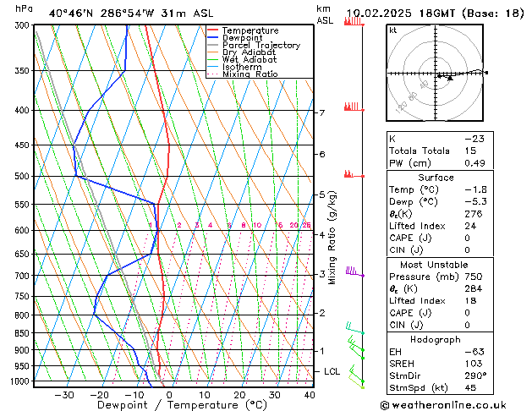The width and height of the screenshot is (532, 411).
Task: Click the "km ASL" altitude axis label
Action: 325,14
